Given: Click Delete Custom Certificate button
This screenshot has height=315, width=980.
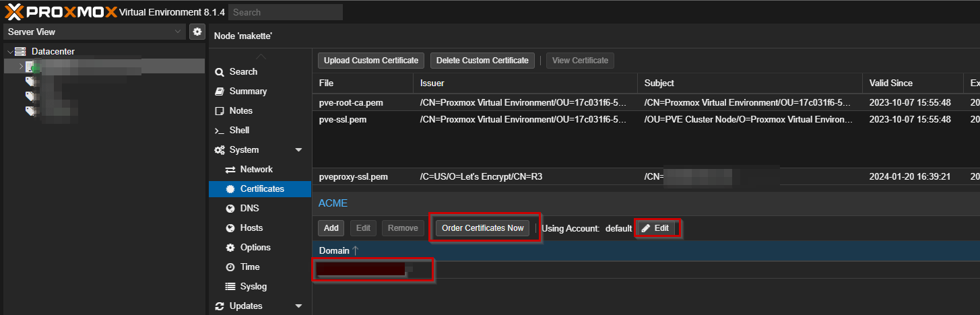Looking at the screenshot, I should (x=482, y=61).
